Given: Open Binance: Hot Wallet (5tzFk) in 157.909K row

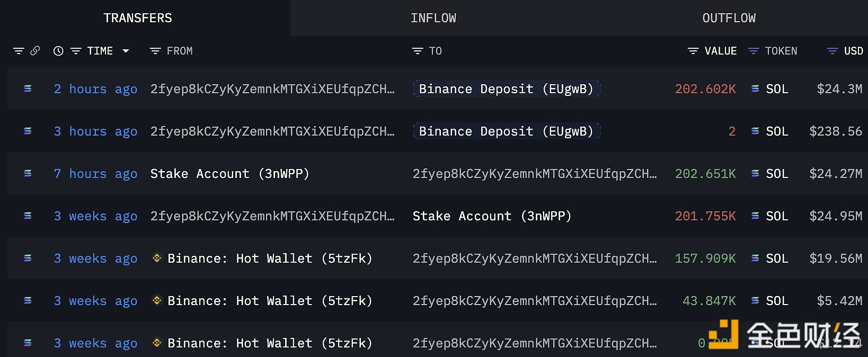Looking at the screenshot, I should (x=270, y=258).
